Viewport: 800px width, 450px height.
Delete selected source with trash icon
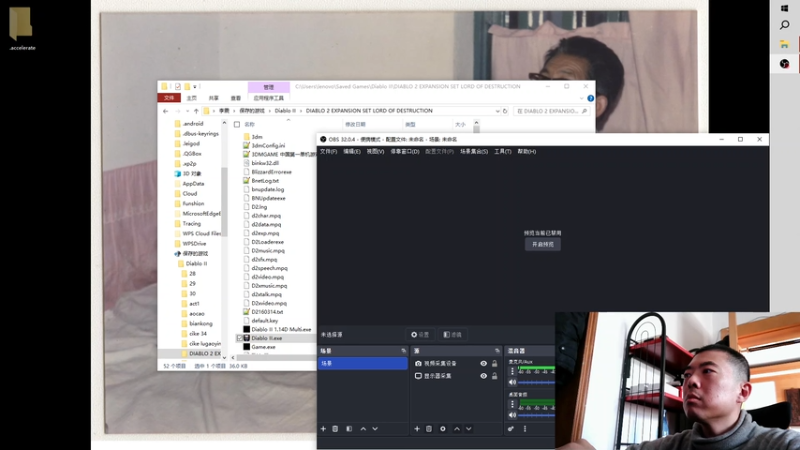point(429,429)
